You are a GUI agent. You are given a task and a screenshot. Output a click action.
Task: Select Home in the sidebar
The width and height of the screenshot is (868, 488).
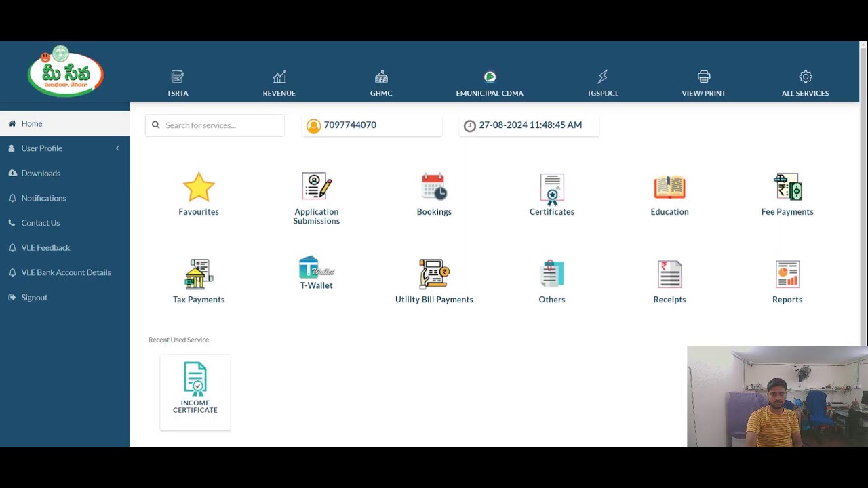coord(65,123)
